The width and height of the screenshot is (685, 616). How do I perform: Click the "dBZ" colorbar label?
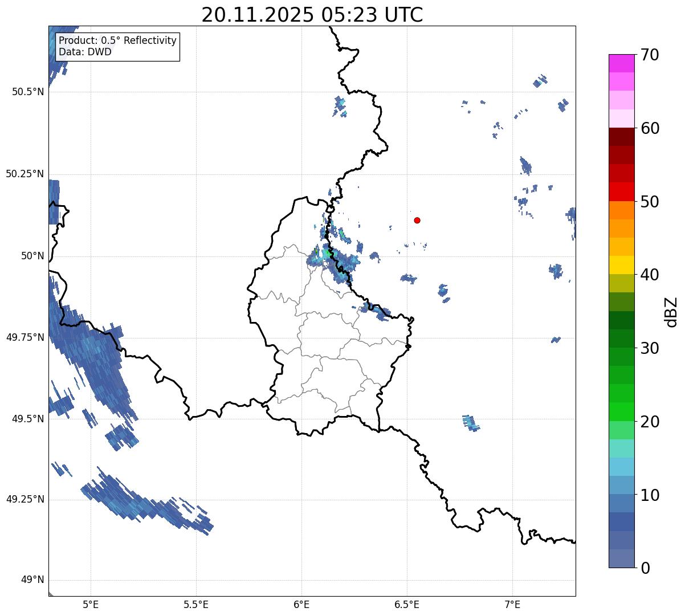tap(671, 311)
